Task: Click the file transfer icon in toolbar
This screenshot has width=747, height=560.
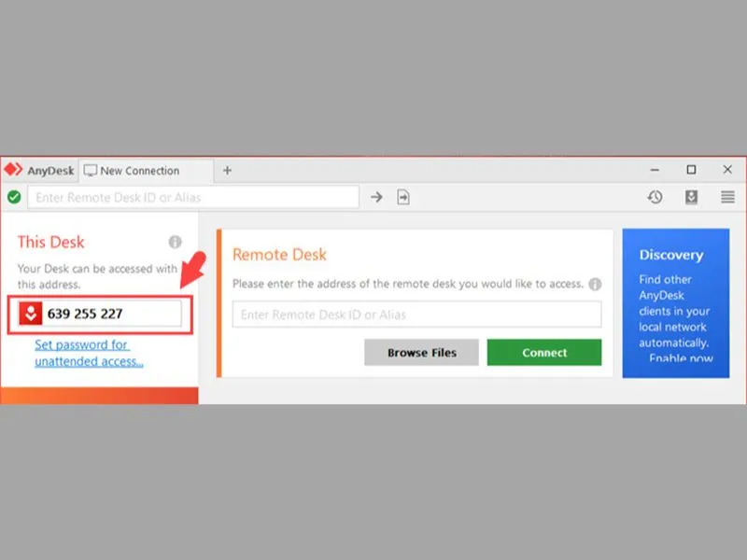Action: tap(403, 197)
